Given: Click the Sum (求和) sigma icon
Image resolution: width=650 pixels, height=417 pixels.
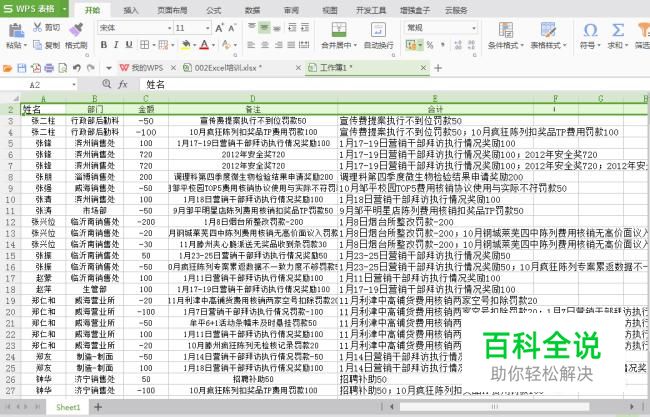Looking at the screenshot, I should [618, 30].
